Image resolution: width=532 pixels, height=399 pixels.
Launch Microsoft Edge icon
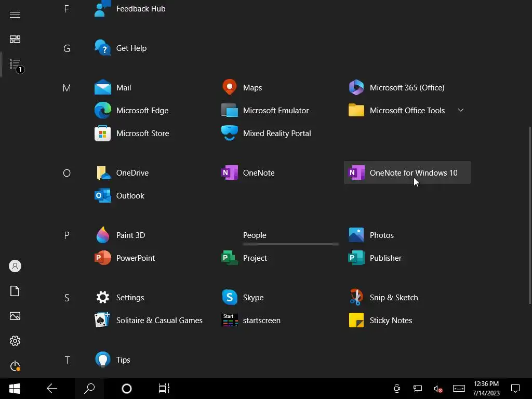coord(102,110)
